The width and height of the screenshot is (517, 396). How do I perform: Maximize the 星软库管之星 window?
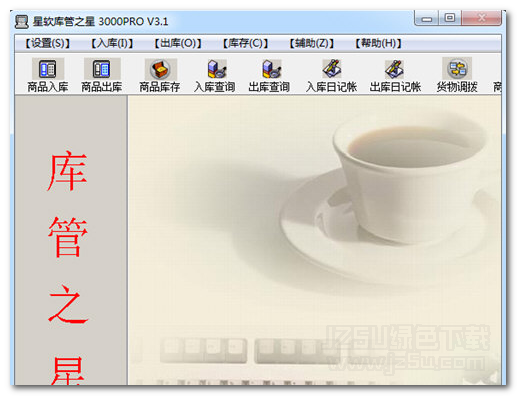tap(450, 18)
